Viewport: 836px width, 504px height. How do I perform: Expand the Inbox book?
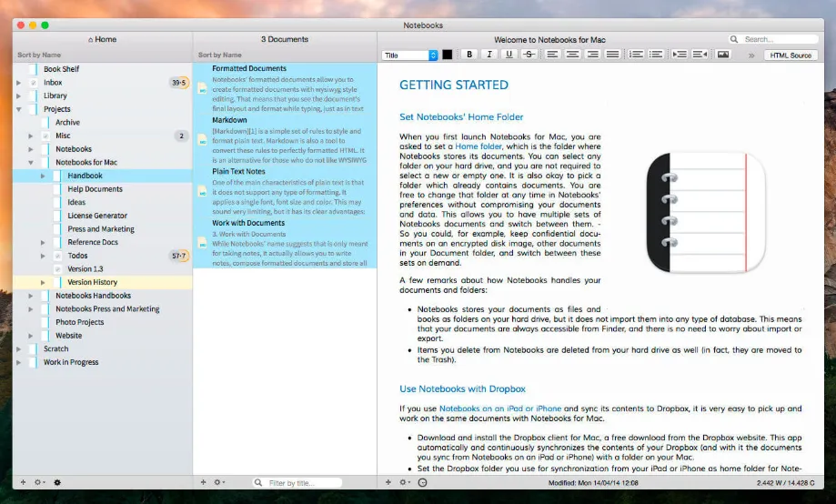(19, 83)
